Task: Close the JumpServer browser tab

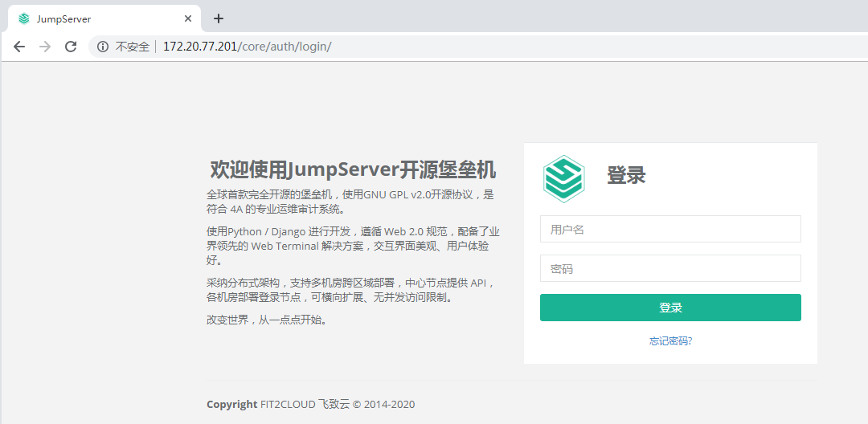Action: click(187, 18)
